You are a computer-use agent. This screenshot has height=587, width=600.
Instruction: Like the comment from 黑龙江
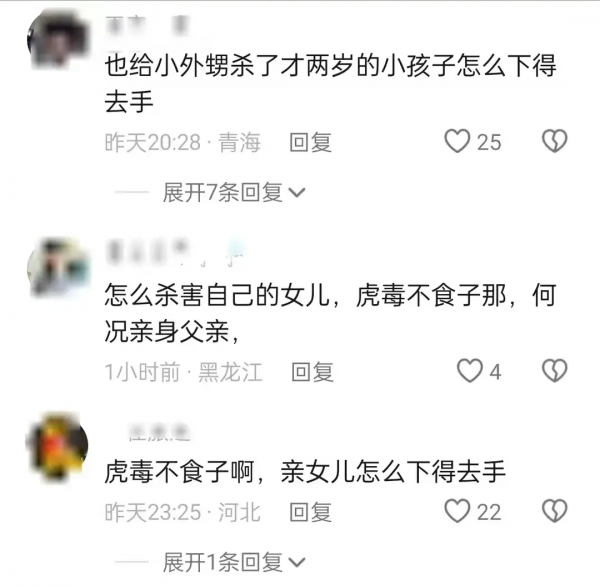470,371
